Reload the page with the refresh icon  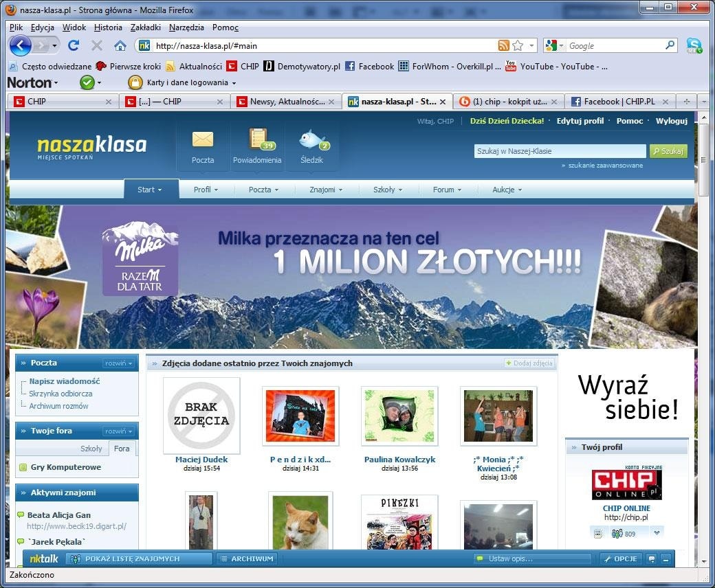click(74, 45)
